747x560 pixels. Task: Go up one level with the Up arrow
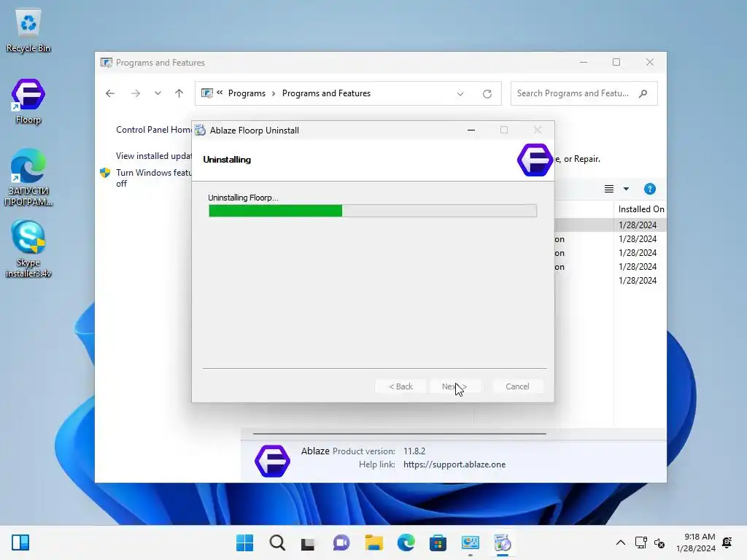pyautogui.click(x=179, y=93)
